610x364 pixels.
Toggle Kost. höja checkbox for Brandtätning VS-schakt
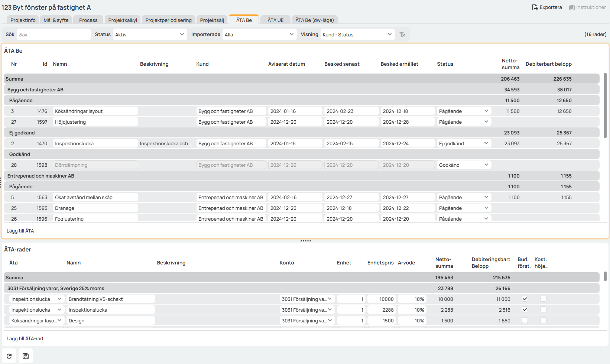544,299
